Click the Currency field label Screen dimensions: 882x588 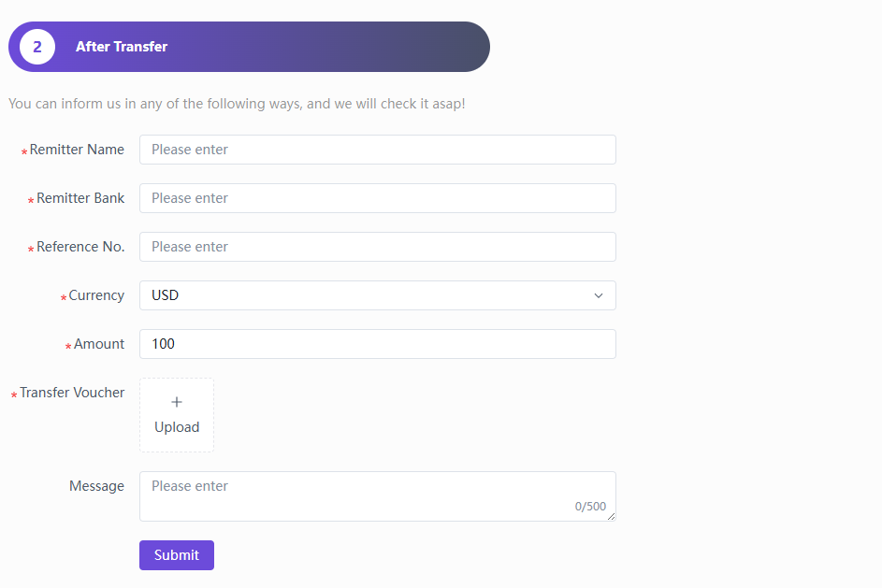tap(96, 295)
